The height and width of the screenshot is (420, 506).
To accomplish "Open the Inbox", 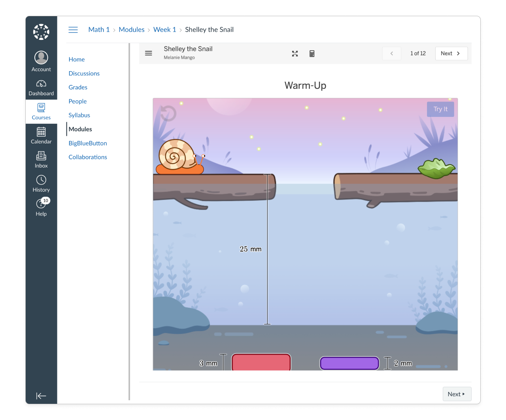I will [x=41, y=160].
